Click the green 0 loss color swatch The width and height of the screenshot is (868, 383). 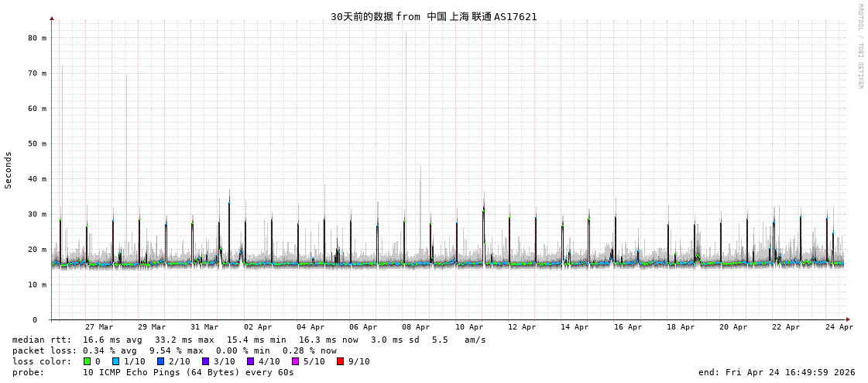87,361
